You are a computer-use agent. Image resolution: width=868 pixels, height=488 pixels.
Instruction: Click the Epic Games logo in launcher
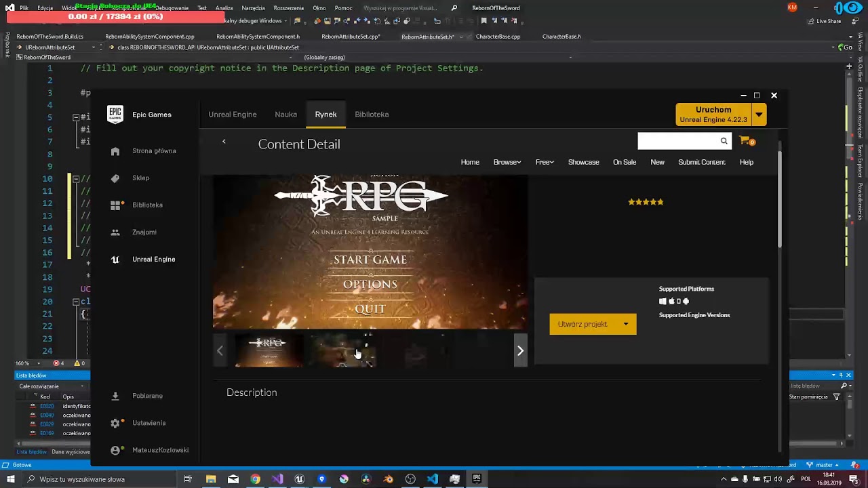point(115,115)
